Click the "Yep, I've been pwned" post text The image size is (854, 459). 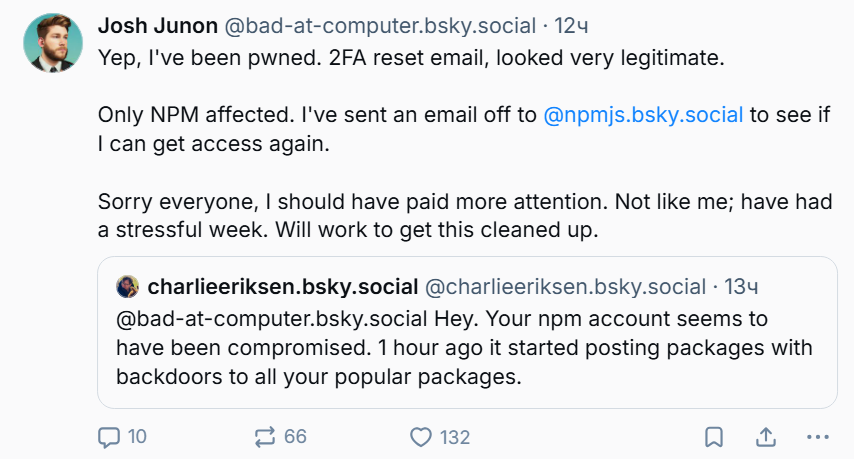(410, 58)
